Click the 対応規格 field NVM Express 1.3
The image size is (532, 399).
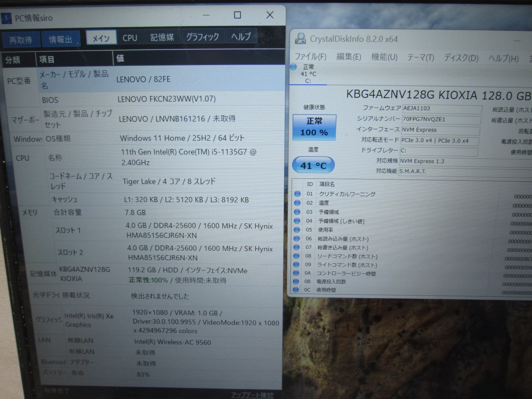(x=465, y=162)
